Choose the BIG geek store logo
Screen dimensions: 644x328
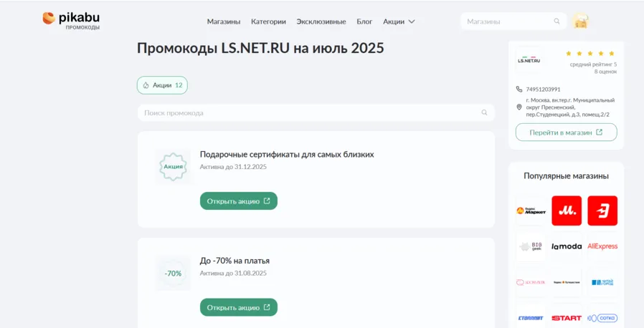[531, 246]
